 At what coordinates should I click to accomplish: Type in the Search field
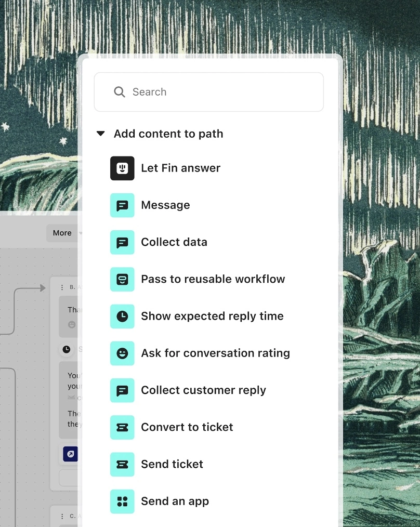point(218,92)
